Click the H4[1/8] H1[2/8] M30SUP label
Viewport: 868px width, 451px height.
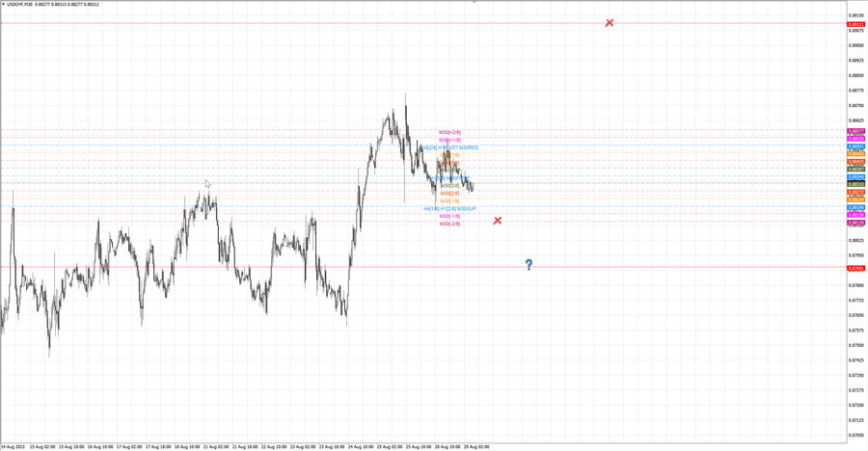[450, 208]
